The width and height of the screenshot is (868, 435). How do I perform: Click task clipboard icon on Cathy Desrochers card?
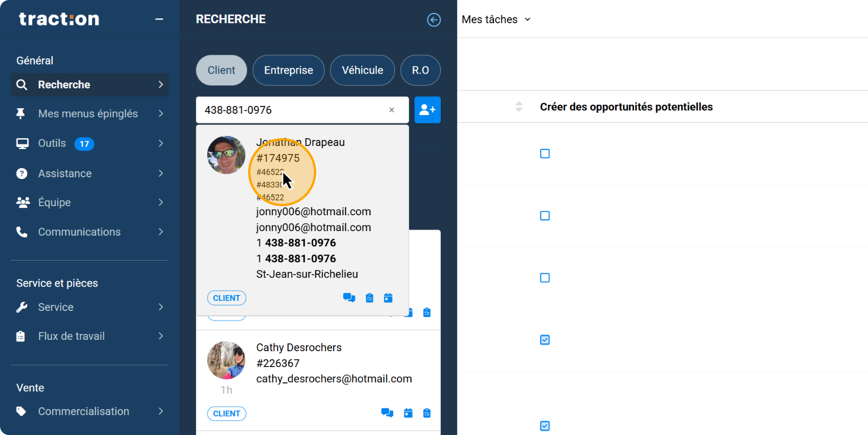click(x=427, y=413)
